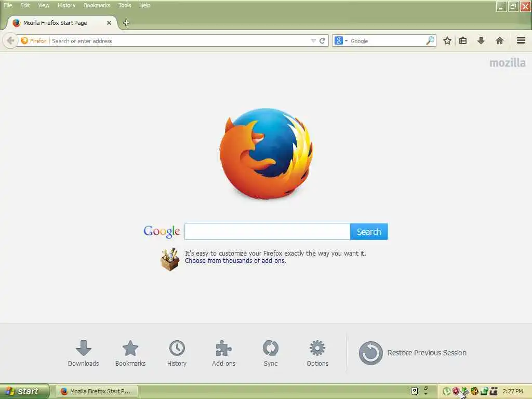532x399 pixels.
Task: Click the help question mark taskbar icon
Action: pyautogui.click(x=414, y=391)
